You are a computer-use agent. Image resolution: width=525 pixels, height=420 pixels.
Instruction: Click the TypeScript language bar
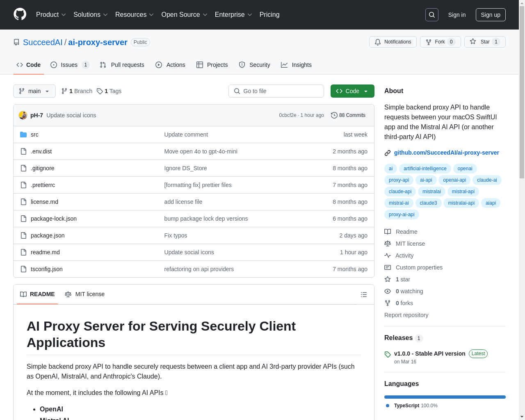click(445, 397)
